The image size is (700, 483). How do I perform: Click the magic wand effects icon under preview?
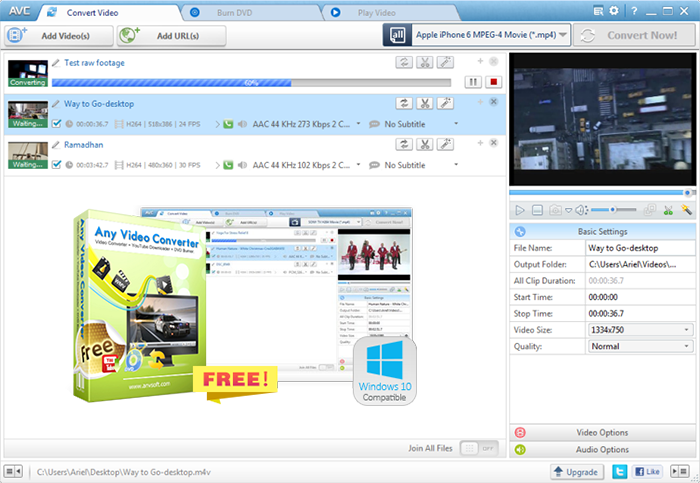686,210
